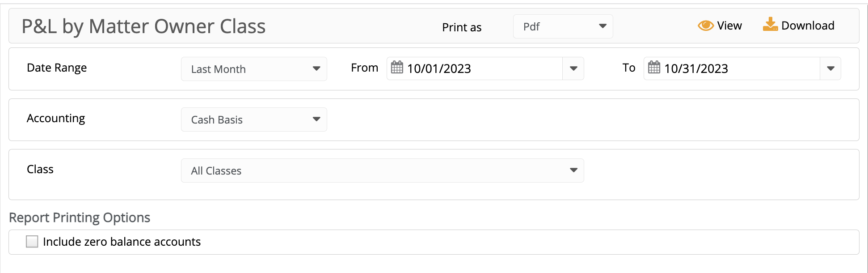Click the Download text link
868x273 pixels.
point(808,26)
